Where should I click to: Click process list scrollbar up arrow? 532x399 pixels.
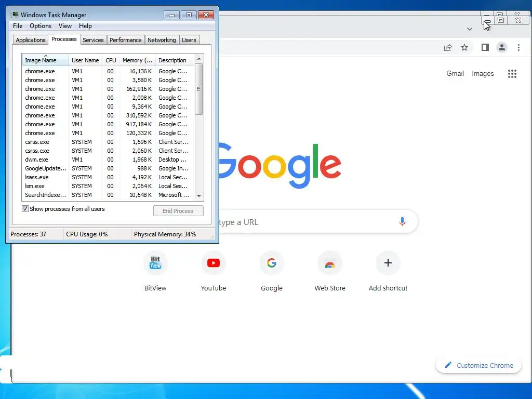point(199,59)
